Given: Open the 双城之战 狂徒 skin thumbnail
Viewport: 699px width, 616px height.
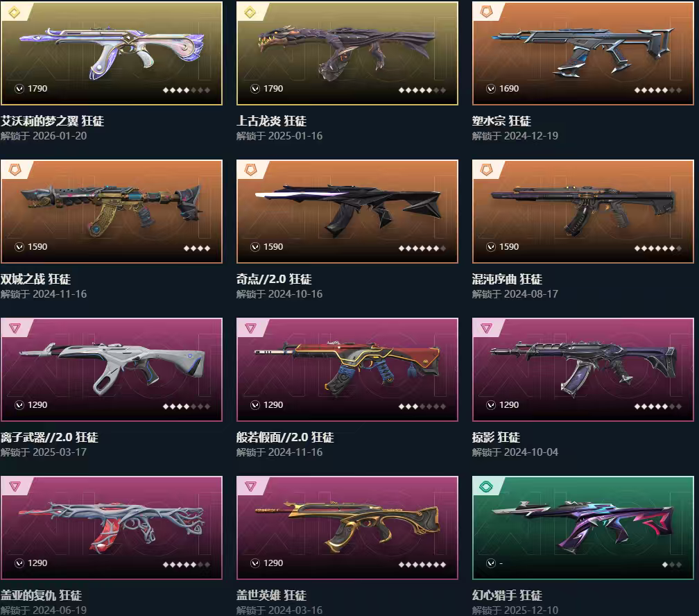Looking at the screenshot, I should point(112,212).
